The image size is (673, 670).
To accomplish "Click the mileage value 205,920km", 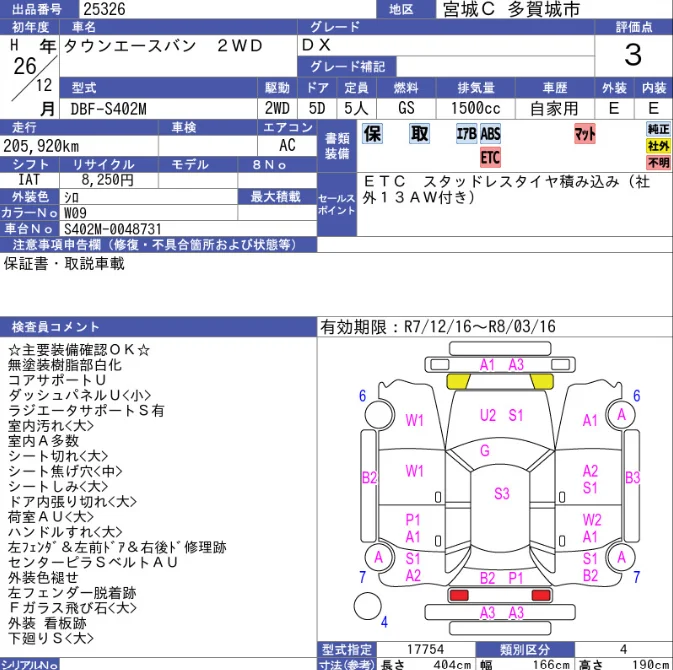I will click(x=44, y=145).
